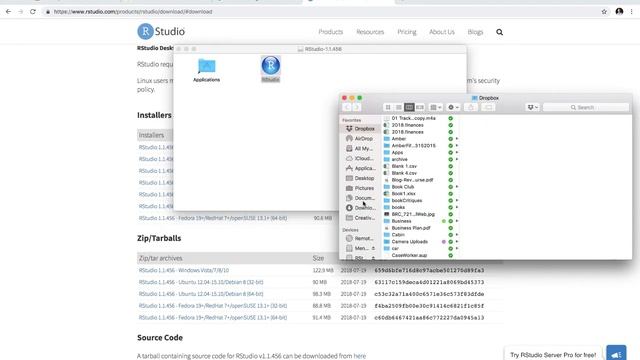Expand the archive folder arrow
Screen dimensions: 640x360
[457, 159]
